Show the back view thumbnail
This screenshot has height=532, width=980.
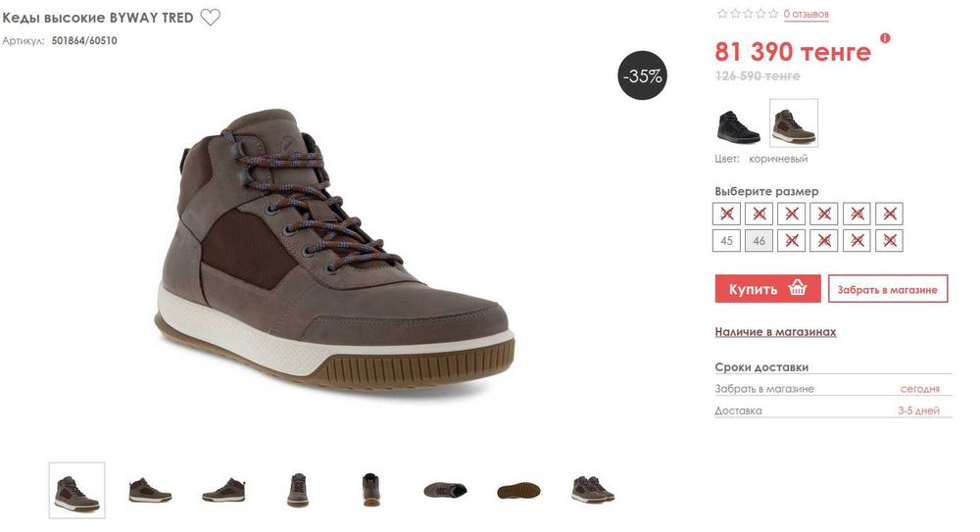[371, 490]
